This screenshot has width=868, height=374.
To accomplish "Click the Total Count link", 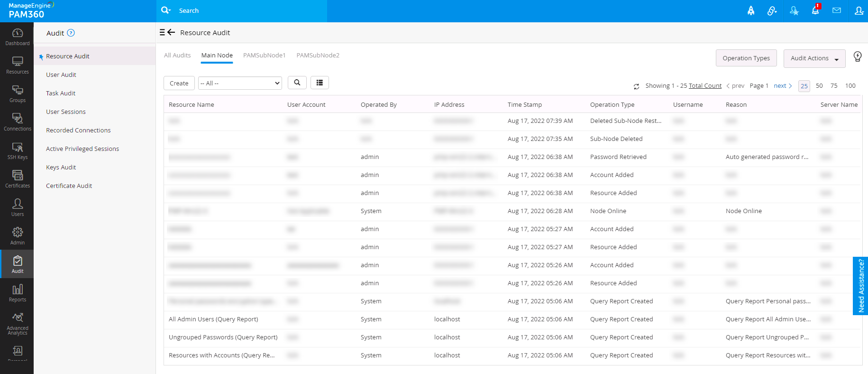I will 705,86.
